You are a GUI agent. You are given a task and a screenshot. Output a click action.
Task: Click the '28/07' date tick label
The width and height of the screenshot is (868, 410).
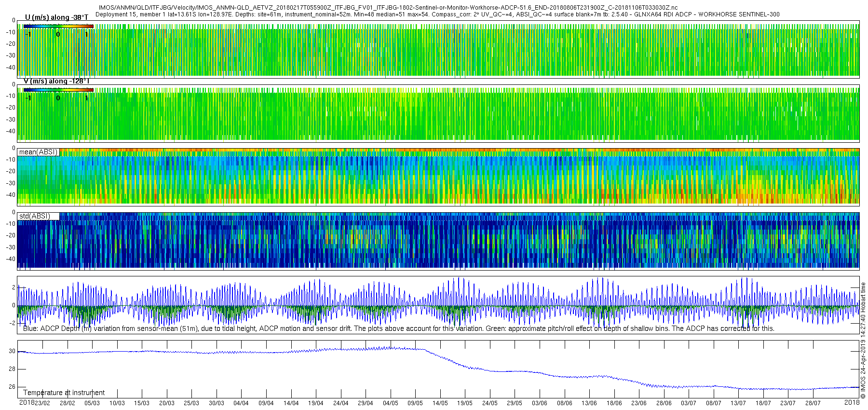(813, 403)
